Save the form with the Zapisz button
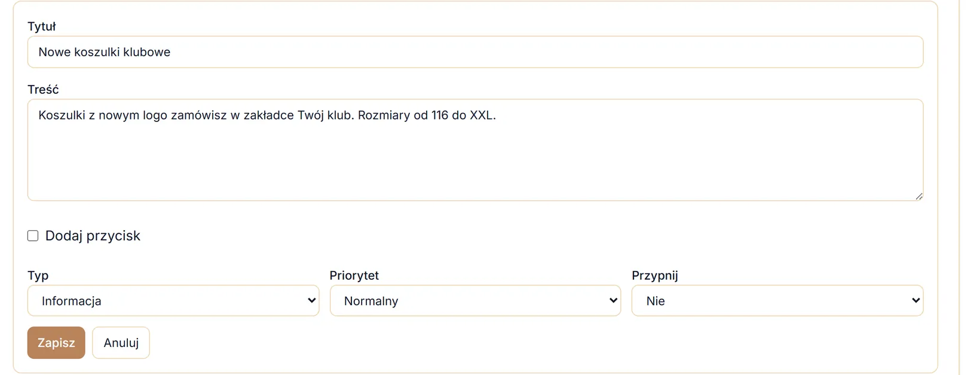980x375 pixels. [56, 343]
